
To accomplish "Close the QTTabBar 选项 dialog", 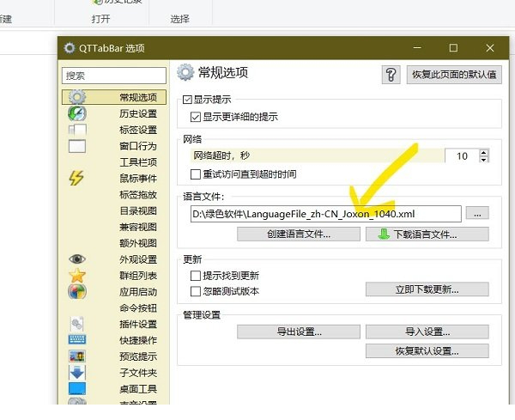I will pyautogui.click(x=490, y=48).
